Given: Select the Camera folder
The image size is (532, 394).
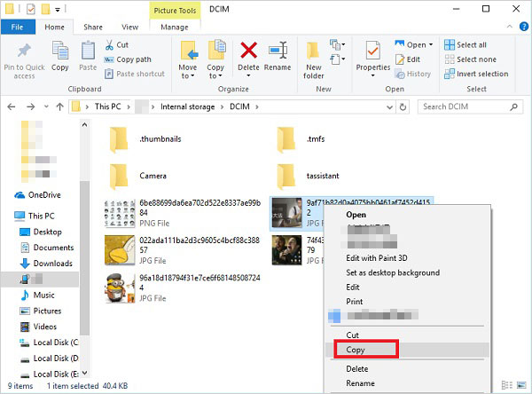Looking at the screenshot, I should (139, 176).
